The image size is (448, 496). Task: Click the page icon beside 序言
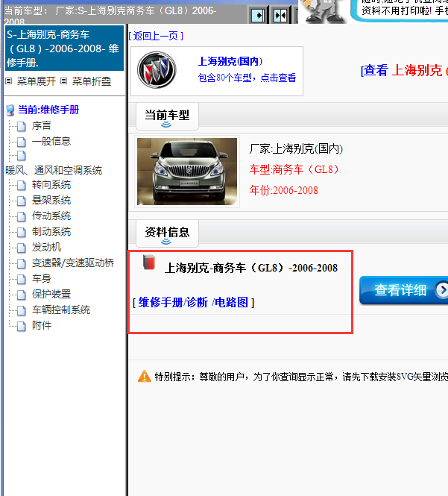pos(21,126)
